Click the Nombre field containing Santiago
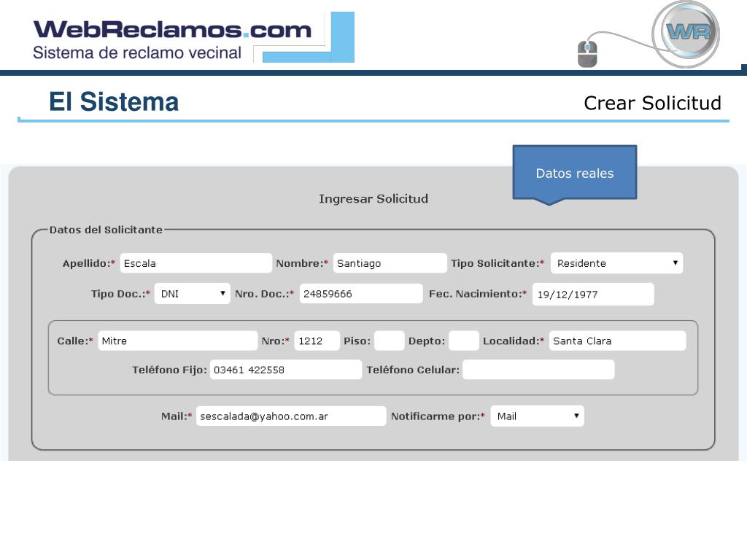 (x=390, y=263)
